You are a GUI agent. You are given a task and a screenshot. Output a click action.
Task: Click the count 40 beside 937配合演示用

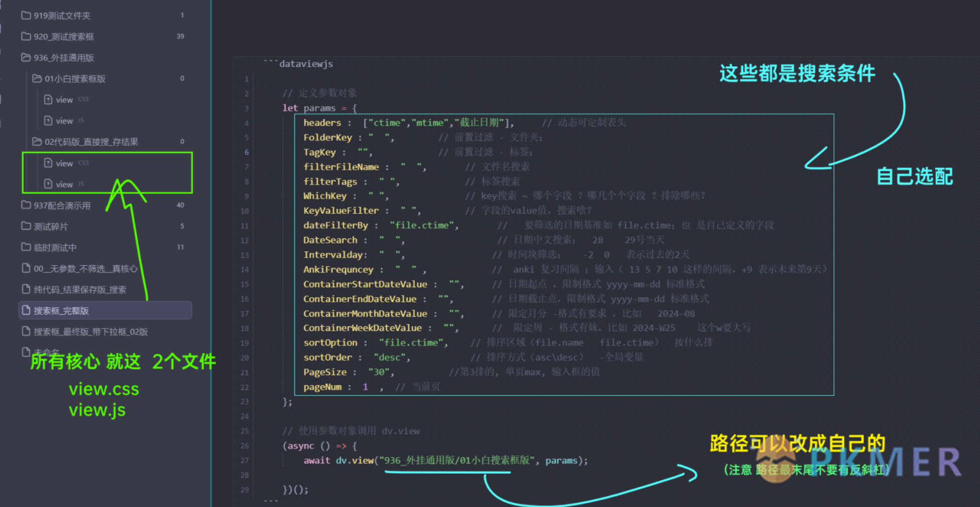(x=181, y=205)
